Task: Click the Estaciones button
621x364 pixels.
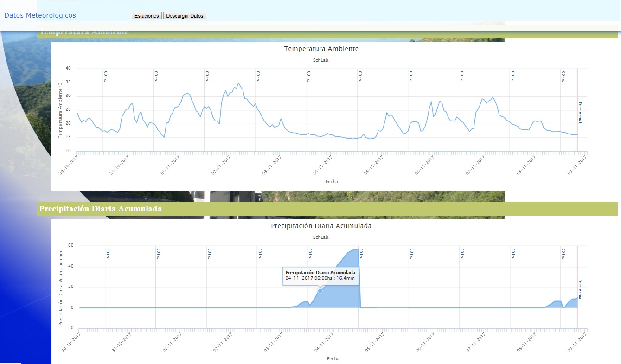Action: pyautogui.click(x=147, y=16)
